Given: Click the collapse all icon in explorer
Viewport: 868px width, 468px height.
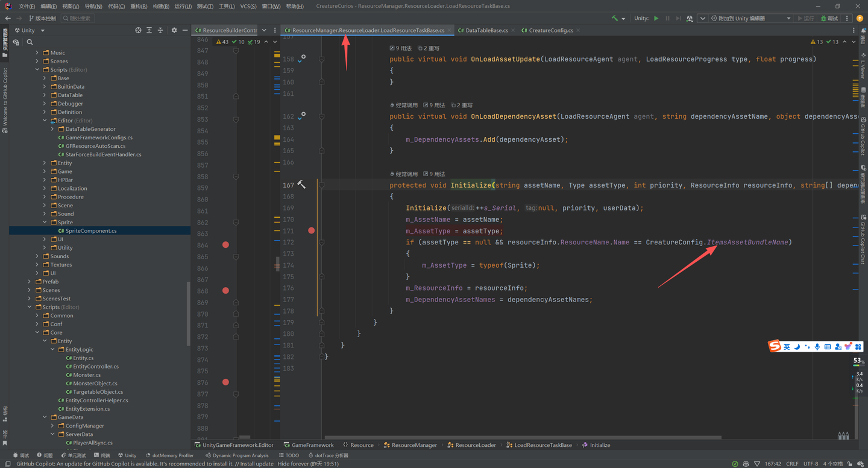Looking at the screenshot, I should [160, 30].
